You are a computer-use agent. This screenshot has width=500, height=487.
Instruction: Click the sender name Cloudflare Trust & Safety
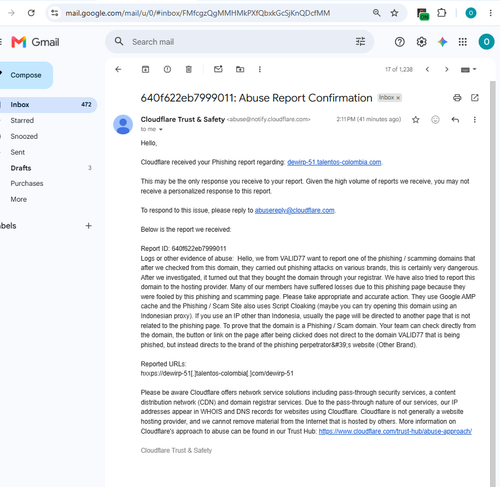point(183,119)
